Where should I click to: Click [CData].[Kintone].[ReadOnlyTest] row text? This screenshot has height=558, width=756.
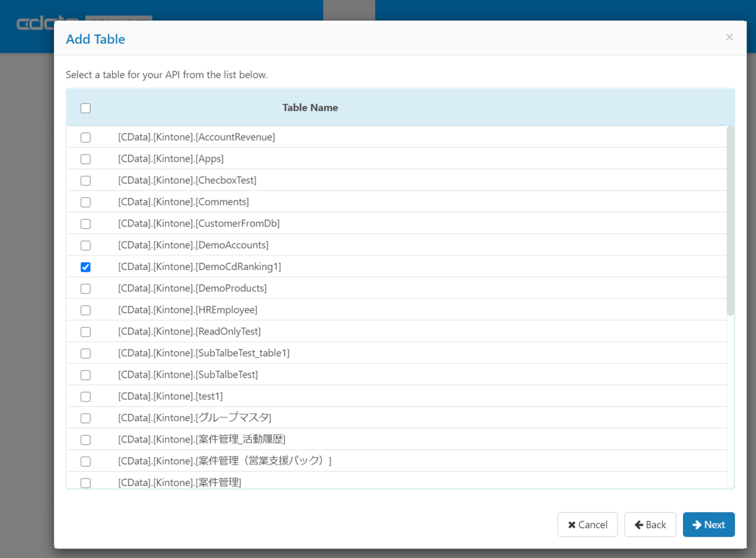190,331
